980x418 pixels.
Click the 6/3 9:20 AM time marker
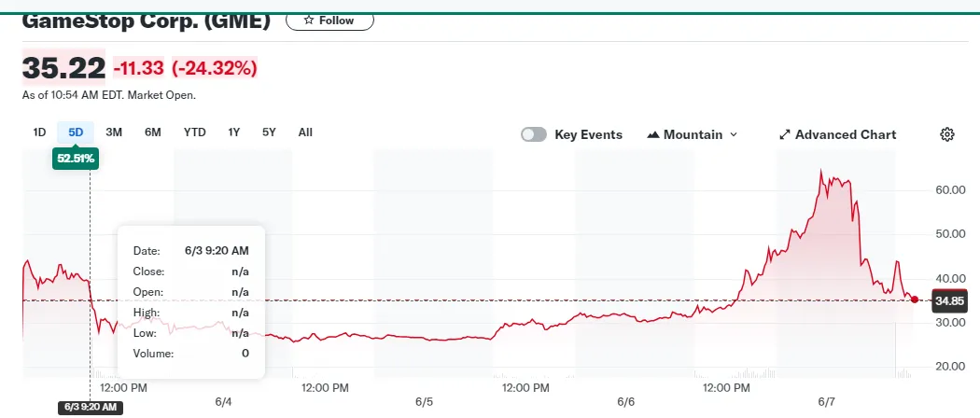[x=91, y=408]
